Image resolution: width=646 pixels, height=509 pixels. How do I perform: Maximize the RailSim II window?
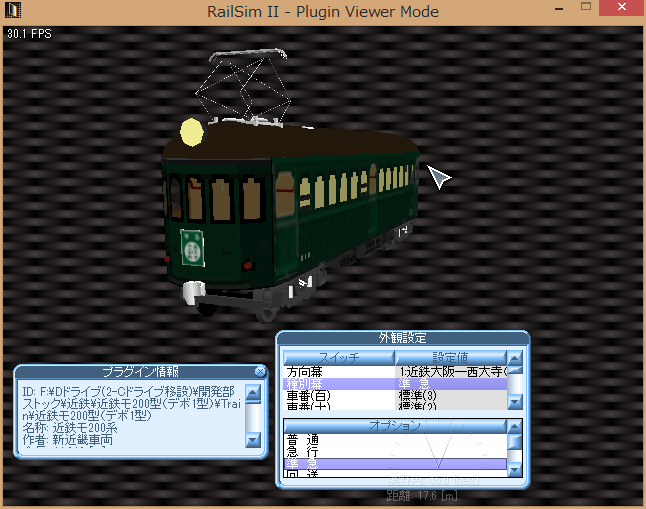coord(586,7)
